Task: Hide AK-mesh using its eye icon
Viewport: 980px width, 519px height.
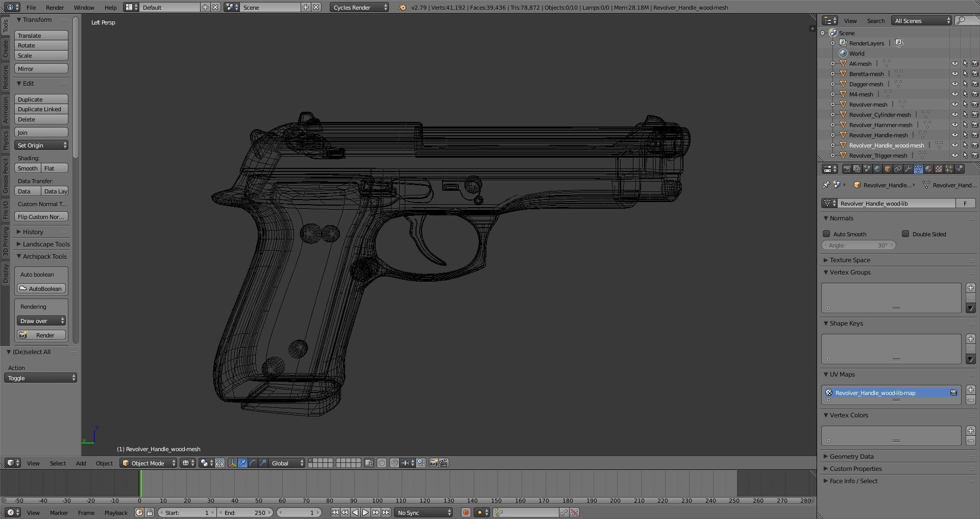Action: coord(955,64)
